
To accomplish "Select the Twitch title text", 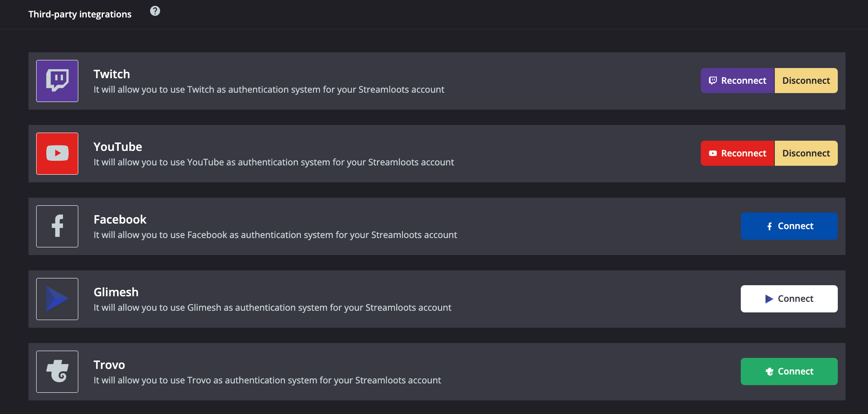I will tap(112, 74).
